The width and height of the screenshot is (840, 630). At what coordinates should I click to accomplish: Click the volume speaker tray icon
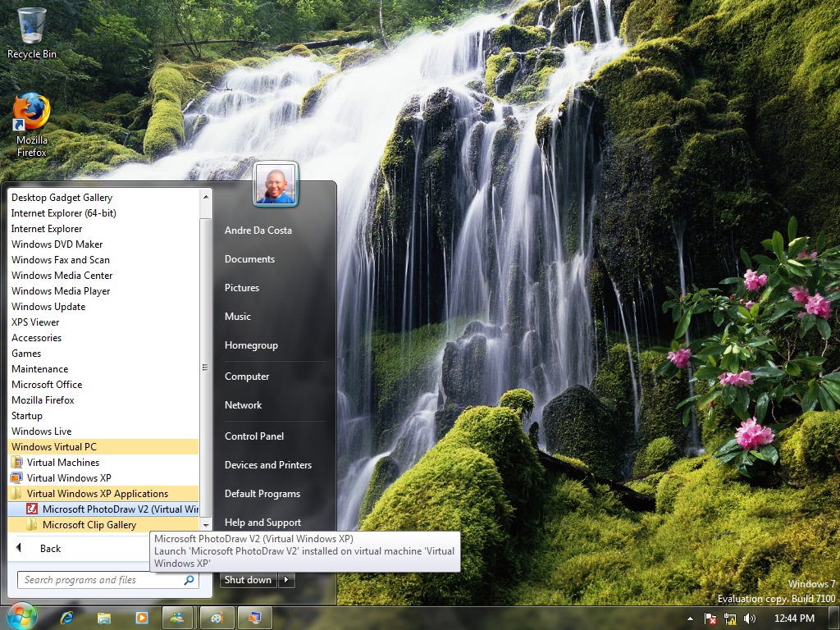(750, 619)
